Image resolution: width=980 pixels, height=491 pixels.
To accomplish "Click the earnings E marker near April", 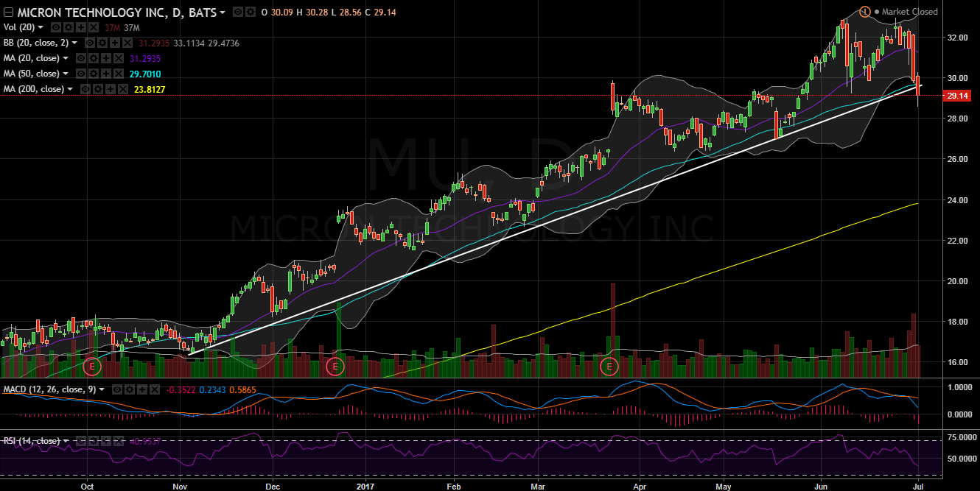I will click(x=609, y=366).
